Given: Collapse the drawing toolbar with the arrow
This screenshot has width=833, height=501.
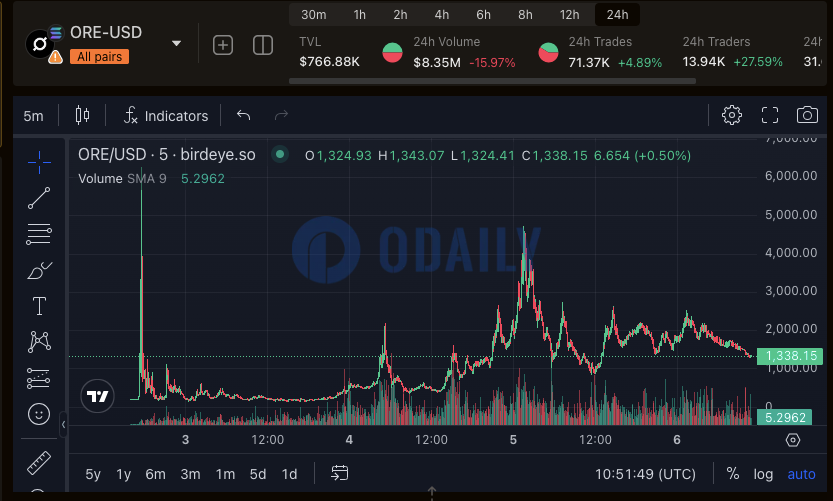Looking at the screenshot, I should [63, 424].
